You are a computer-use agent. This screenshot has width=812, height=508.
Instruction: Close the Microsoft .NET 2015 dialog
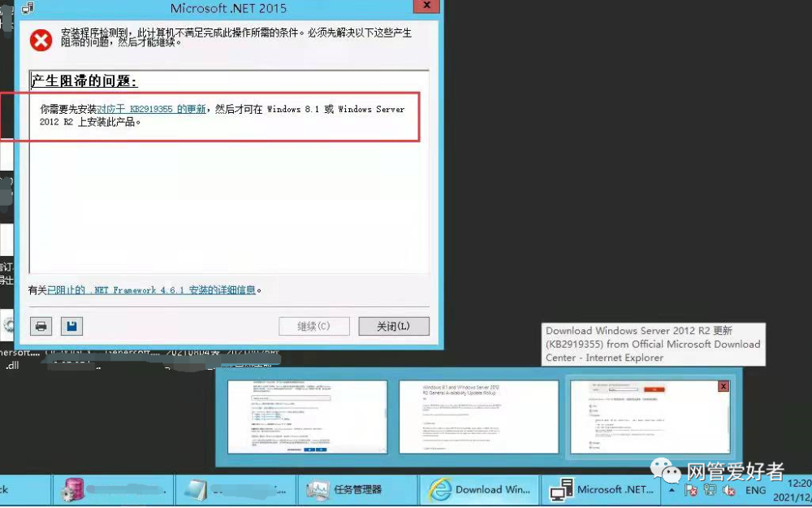pyautogui.click(x=427, y=5)
